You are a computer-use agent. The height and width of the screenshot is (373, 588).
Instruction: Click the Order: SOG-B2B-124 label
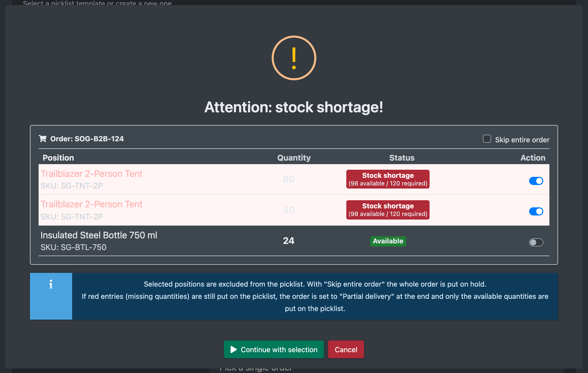pos(87,139)
